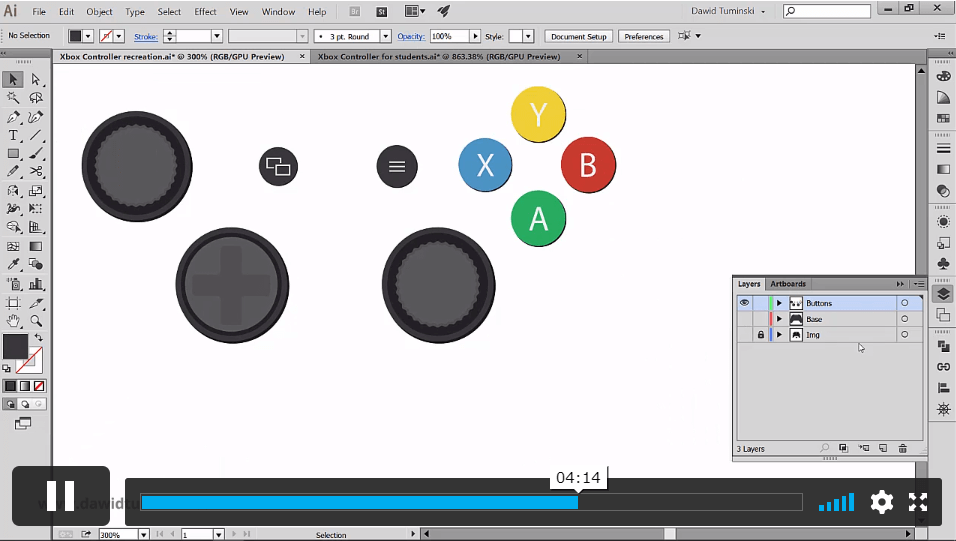Choose the Column Graph tool
The height and width of the screenshot is (541, 956).
(35, 284)
